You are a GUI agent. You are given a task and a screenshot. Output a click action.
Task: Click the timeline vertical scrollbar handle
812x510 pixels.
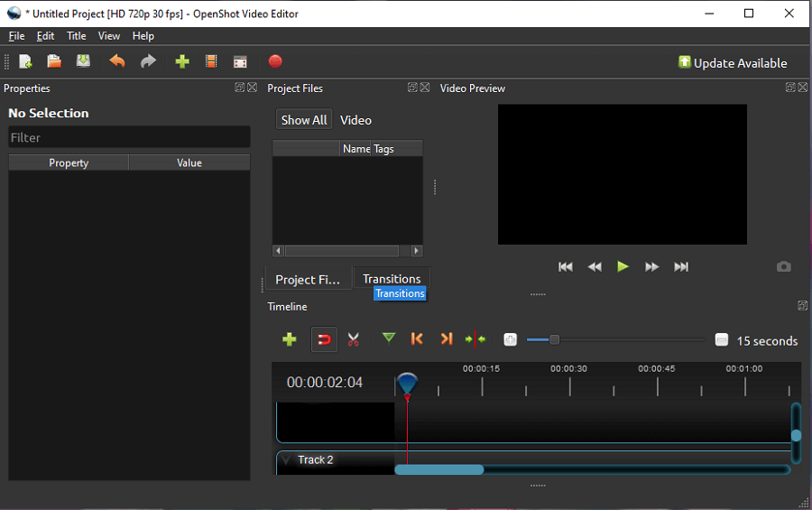pos(797,435)
